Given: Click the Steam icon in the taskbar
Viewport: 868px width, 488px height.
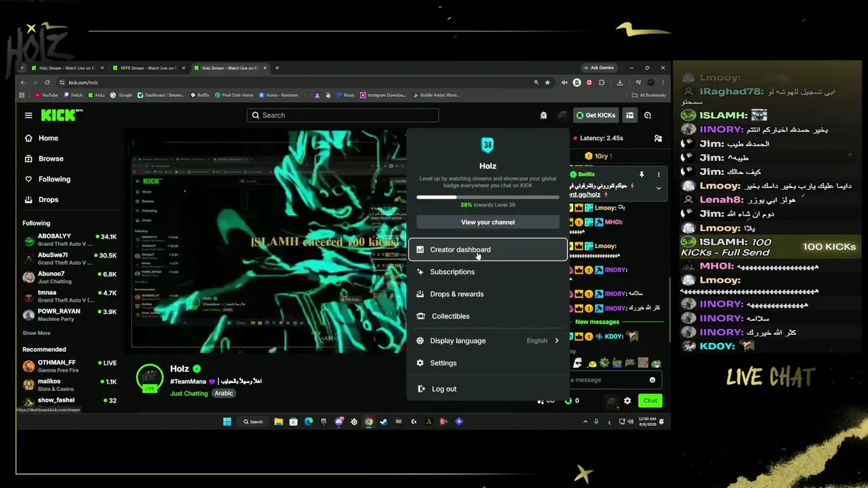Looking at the screenshot, I should tap(383, 422).
